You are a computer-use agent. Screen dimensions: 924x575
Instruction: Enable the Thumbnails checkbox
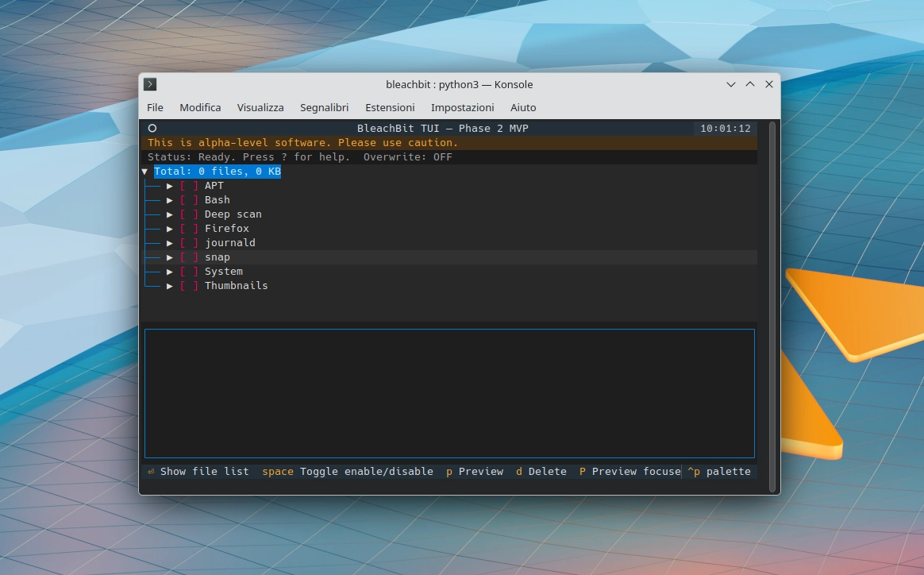[189, 285]
